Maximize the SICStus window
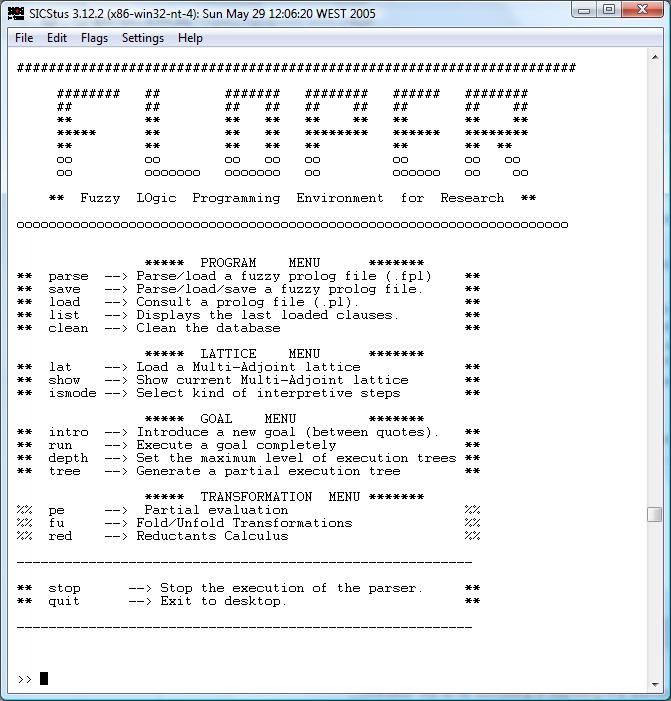The image size is (671, 701). tap(609, 10)
